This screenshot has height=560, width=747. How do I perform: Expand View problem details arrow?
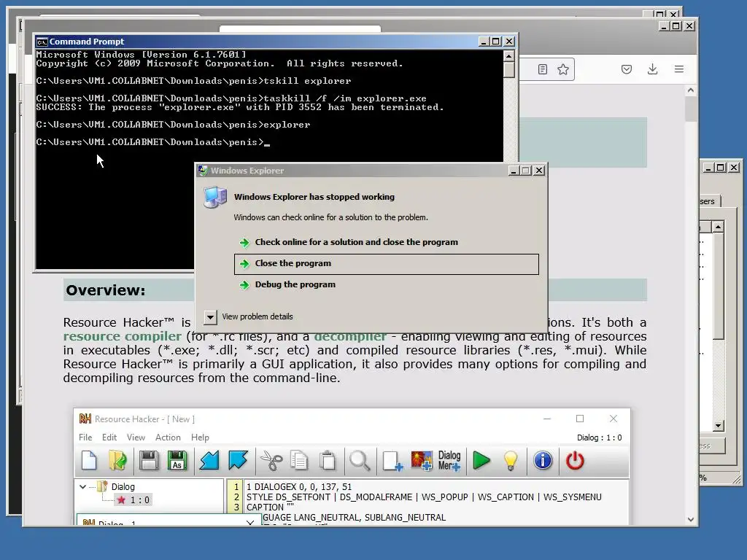(x=210, y=317)
